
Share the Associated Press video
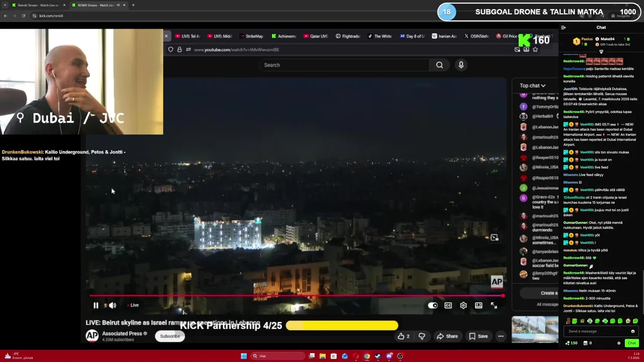(447, 336)
